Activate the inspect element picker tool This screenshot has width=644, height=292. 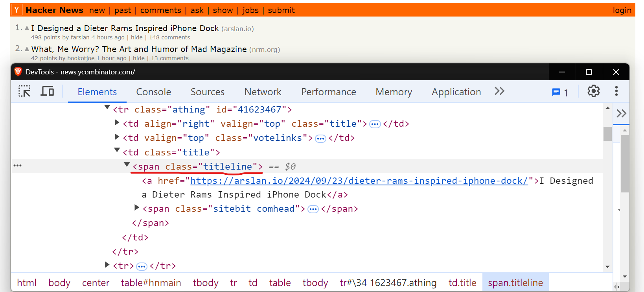[24, 91]
